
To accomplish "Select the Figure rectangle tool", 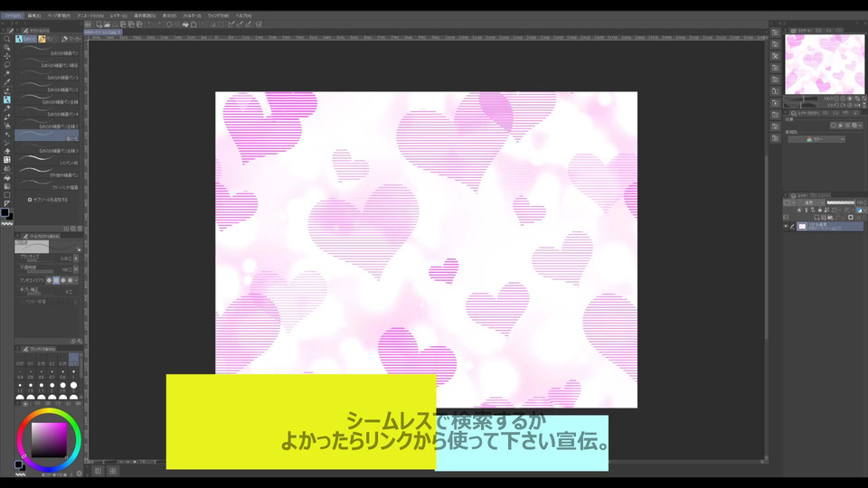I will click(x=6, y=195).
